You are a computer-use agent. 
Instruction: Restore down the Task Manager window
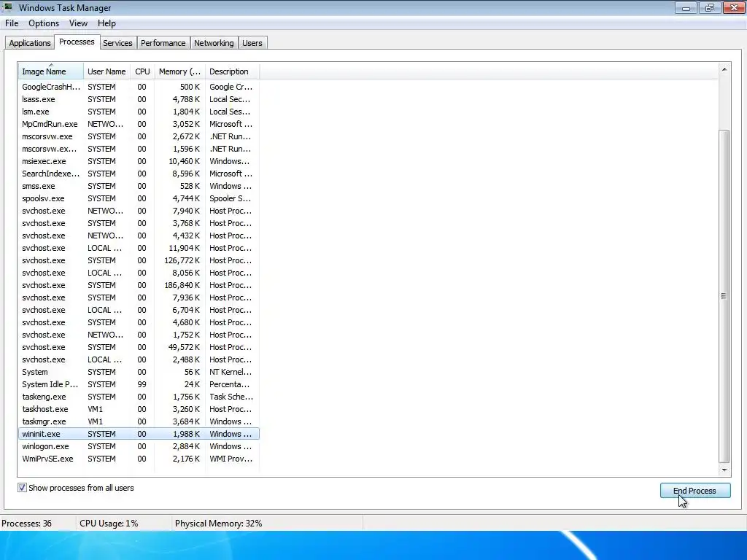(x=709, y=7)
